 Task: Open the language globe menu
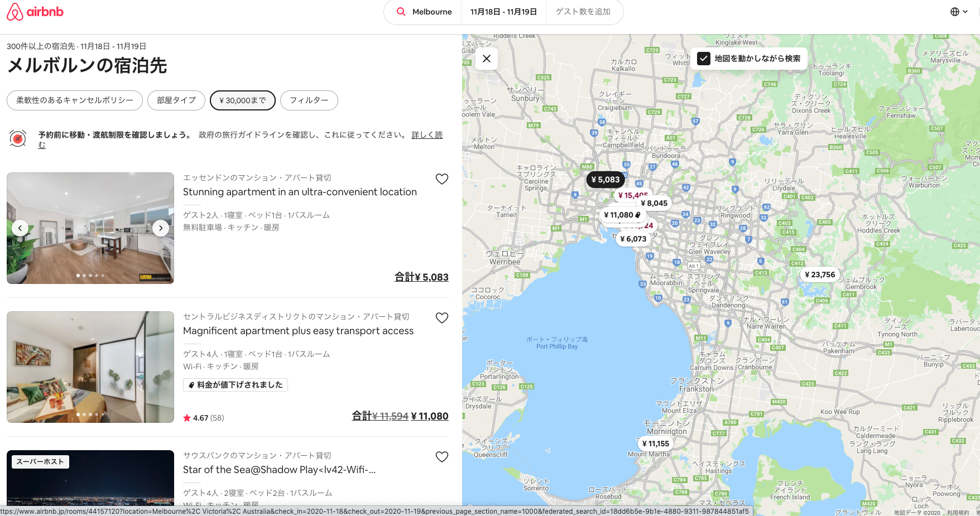pos(959,12)
